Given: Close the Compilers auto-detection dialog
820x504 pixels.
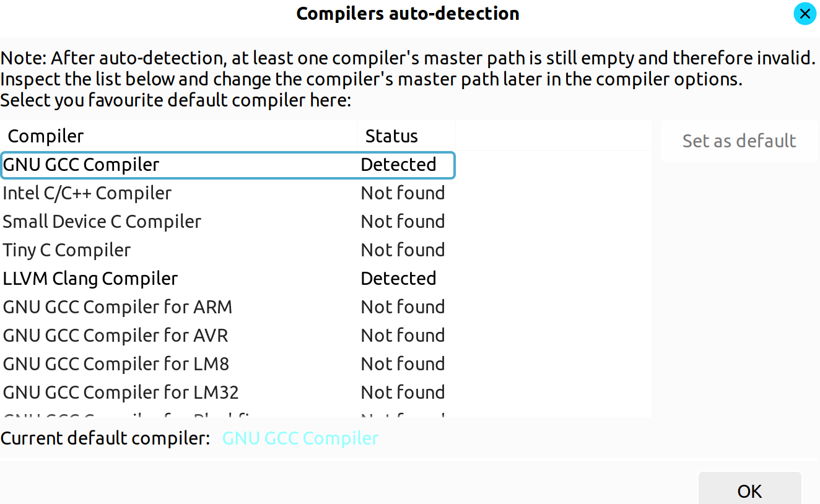Looking at the screenshot, I should click(x=805, y=13).
